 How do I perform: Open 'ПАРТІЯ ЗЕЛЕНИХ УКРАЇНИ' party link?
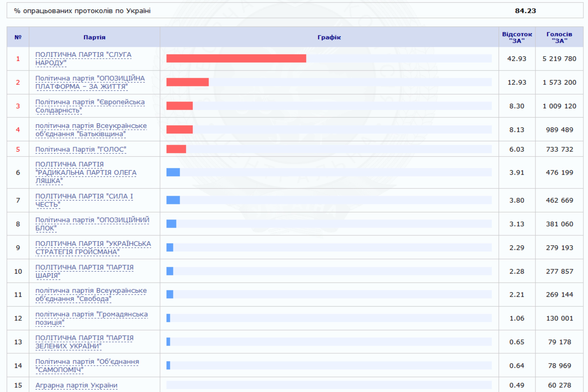(x=84, y=342)
